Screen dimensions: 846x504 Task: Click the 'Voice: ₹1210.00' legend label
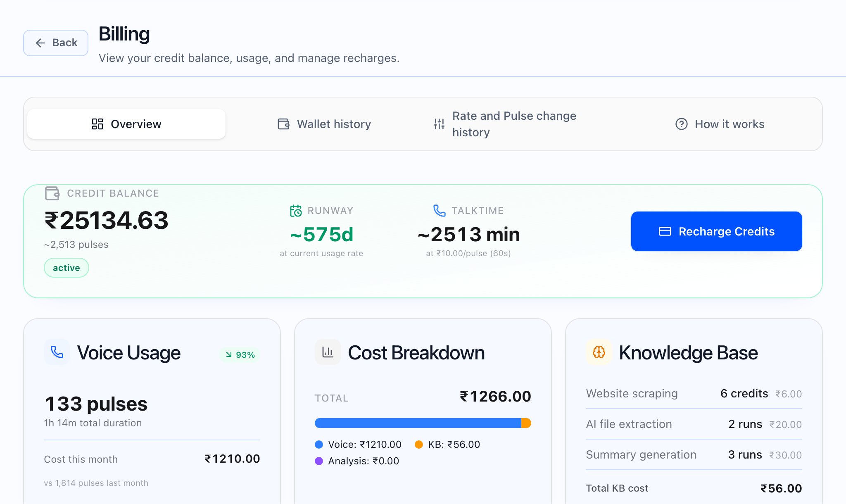pos(365,445)
